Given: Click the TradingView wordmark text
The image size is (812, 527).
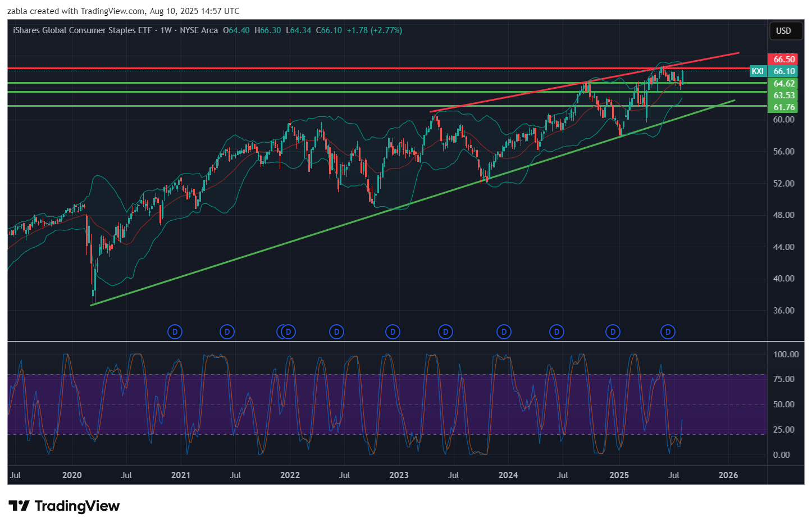Looking at the screenshot, I should tap(77, 506).
